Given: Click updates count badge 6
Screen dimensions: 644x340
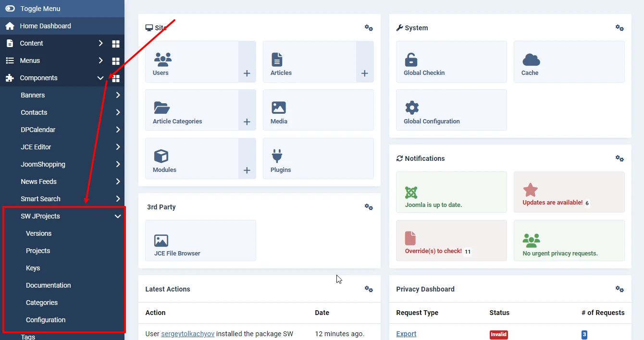Looking at the screenshot, I should [x=587, y=203].
